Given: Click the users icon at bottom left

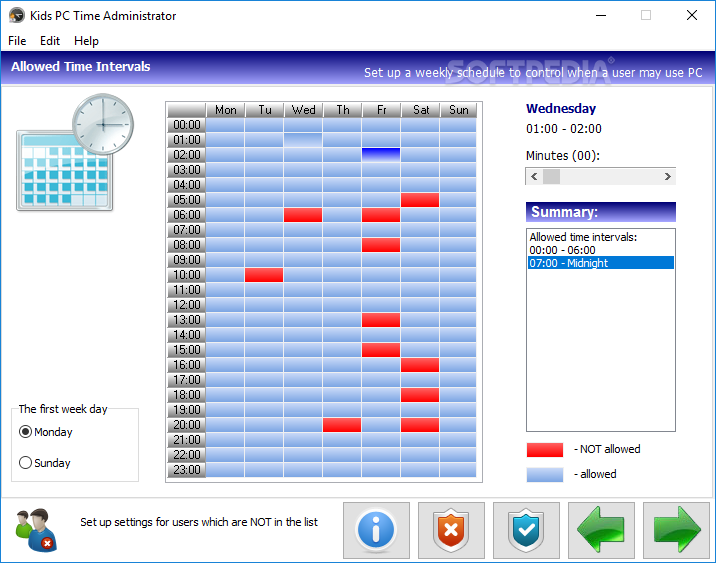Looking at the screenshot, I should [x=36, y=530].
